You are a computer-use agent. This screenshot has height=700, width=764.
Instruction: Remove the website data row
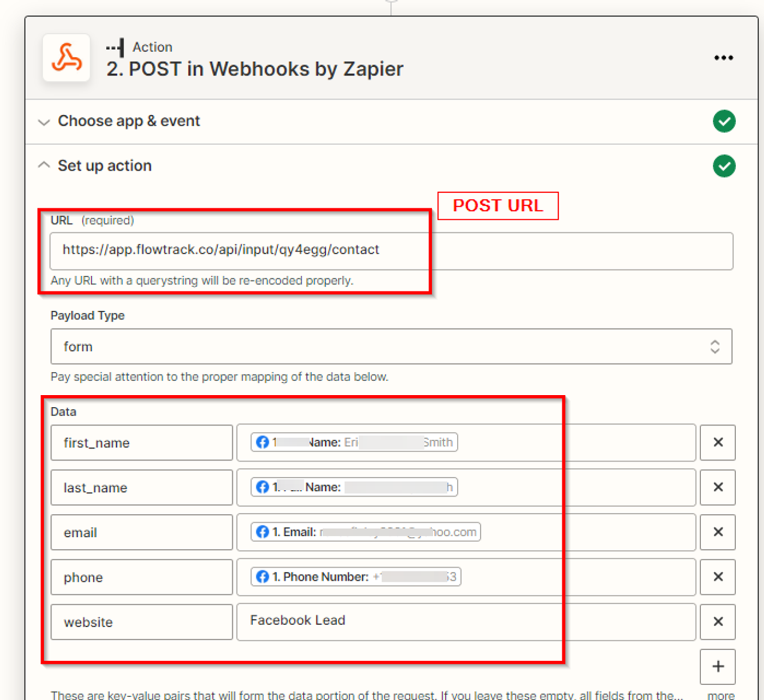click(718, 621)
